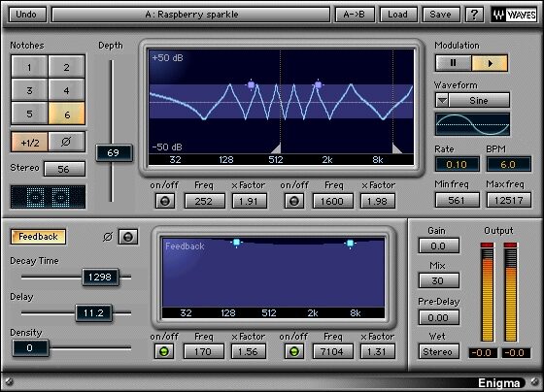Click the Pre-Delay value 0.00
This screenshot has width=544, height=392.
pyautogui.click(x=439, y=317)
